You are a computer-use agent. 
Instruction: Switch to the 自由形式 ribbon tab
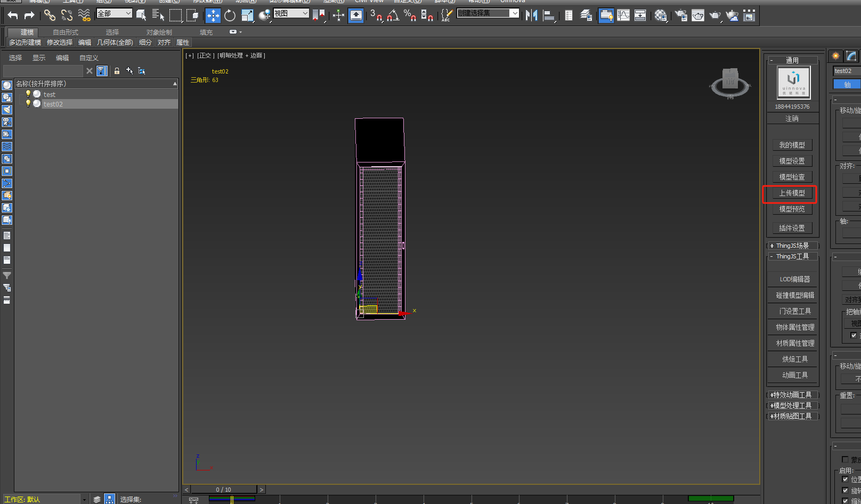(65, 32)
